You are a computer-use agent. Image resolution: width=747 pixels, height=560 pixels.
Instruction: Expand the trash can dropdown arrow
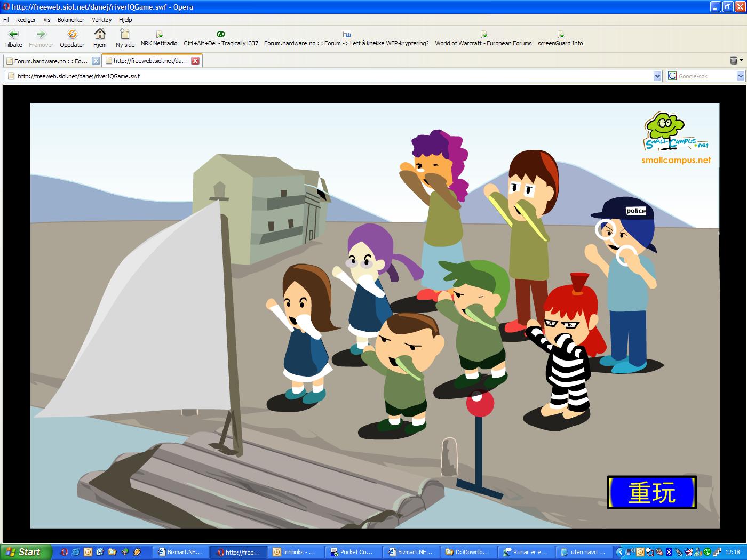tap(742, 61)
